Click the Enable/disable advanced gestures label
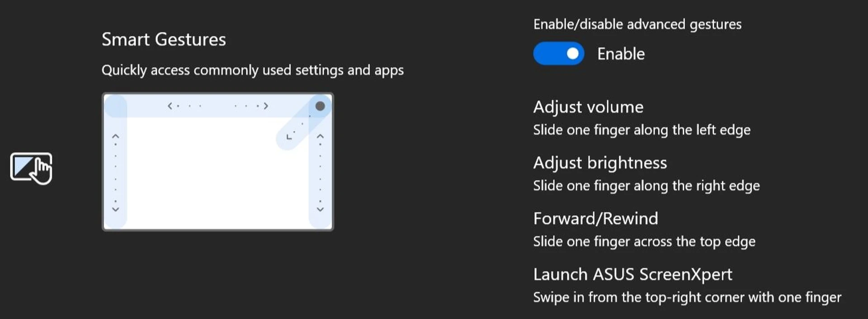 coord(637,24)
